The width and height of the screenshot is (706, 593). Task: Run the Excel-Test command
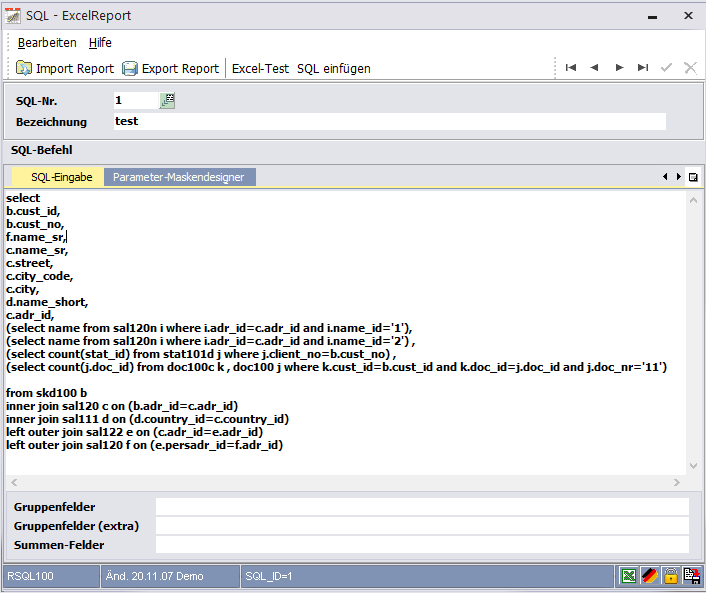pyautogui.click(x=260, y=68)
